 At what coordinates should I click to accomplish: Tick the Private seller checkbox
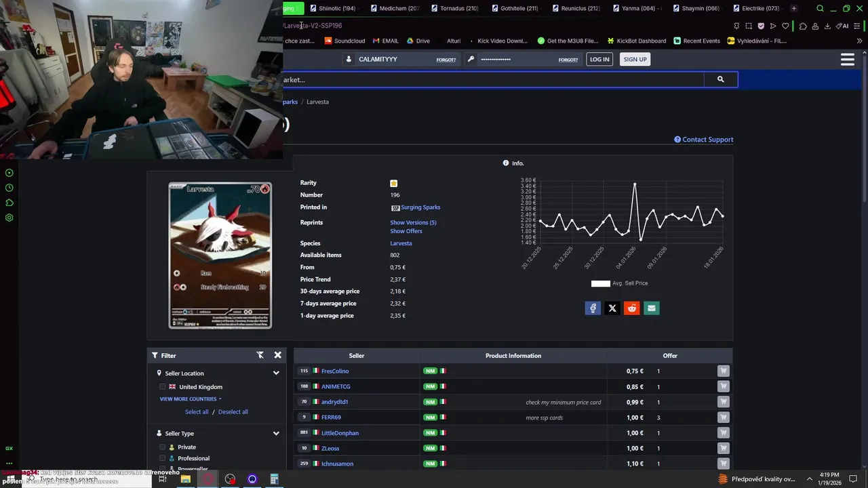pyautogui.click(x=163, y=447)
